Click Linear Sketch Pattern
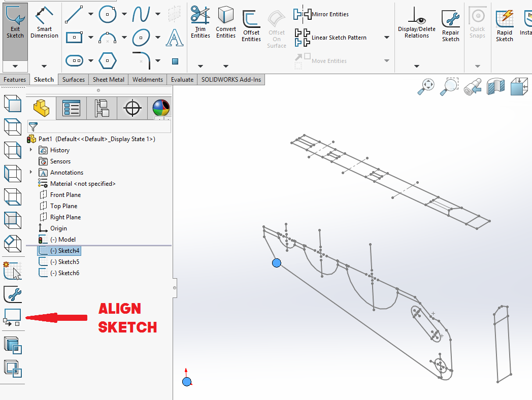The height and width of the screenshot is (400, 532). pyautogui.click(x=330, y=38)
